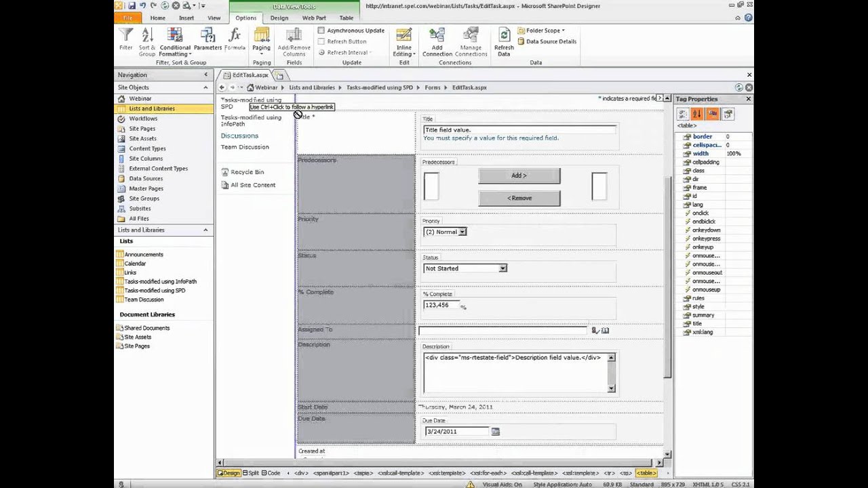Click the Webinar home icon in breadcrumb
Viewport: 868px width, 488px height.
point(250,87)
